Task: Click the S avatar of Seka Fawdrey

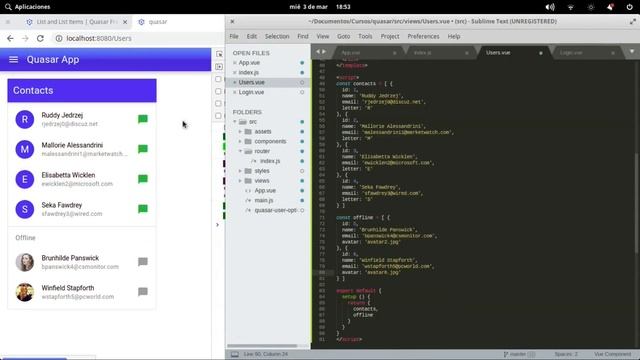Action: (x=25, y=209)
